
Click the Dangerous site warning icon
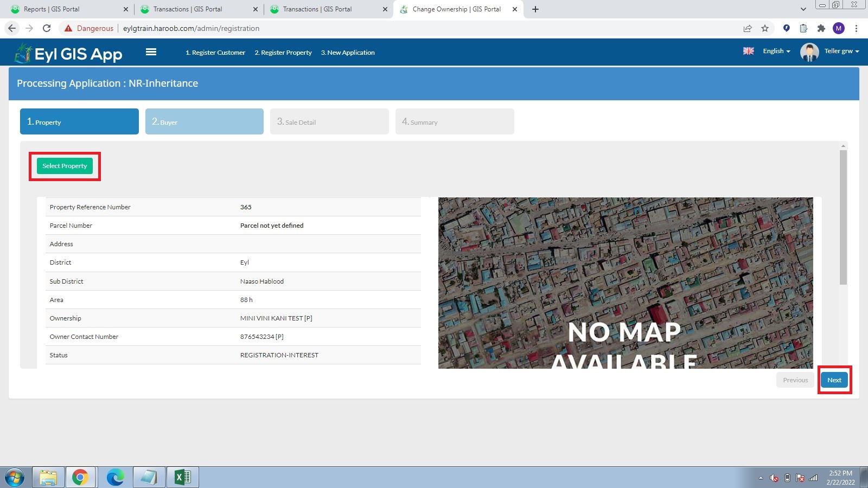(68, 28)
